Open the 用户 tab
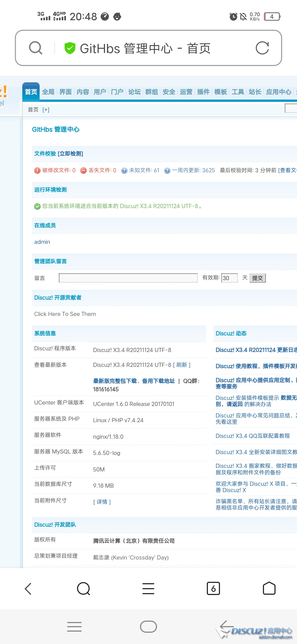 coord(100,92)
